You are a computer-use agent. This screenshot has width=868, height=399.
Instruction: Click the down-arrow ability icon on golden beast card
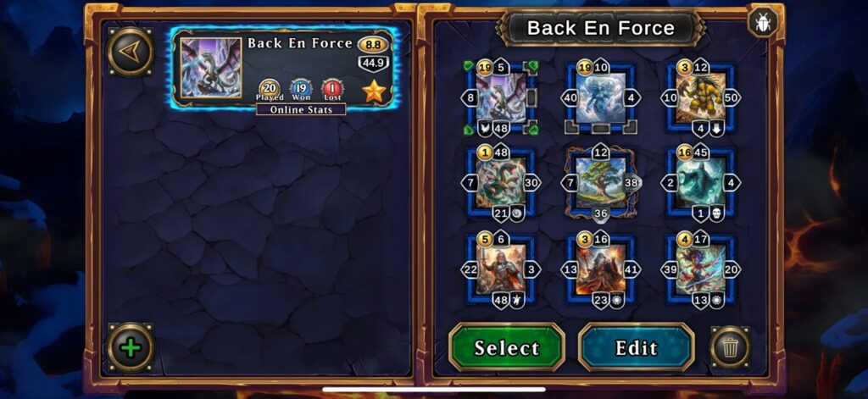[716, 130]
